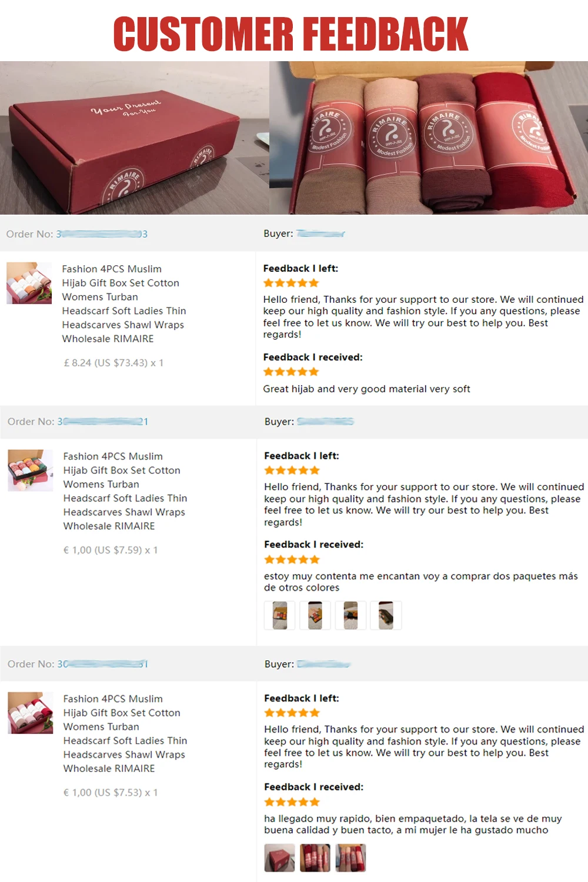View first review photo under Spanish 'estoy muy contenta' feedback
Viewport: 588px width, 882px height.
click(x=280, y=616)
